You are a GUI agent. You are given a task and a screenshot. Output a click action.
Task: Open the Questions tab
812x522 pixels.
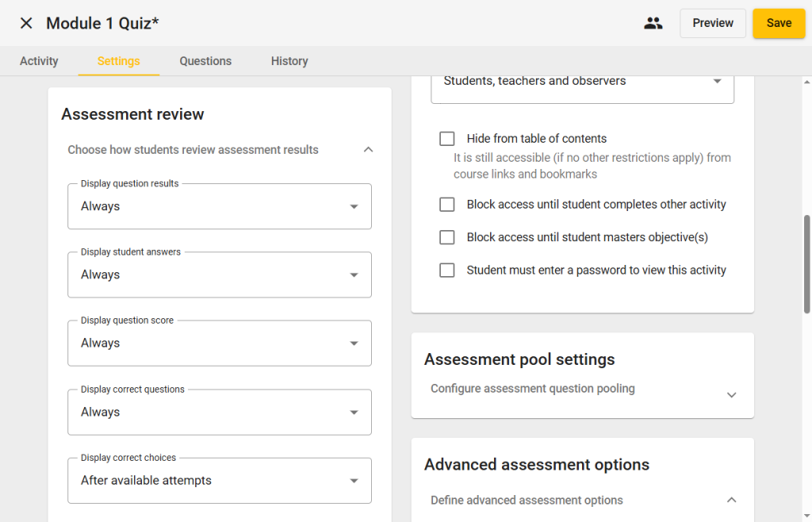tap(205, 61)
